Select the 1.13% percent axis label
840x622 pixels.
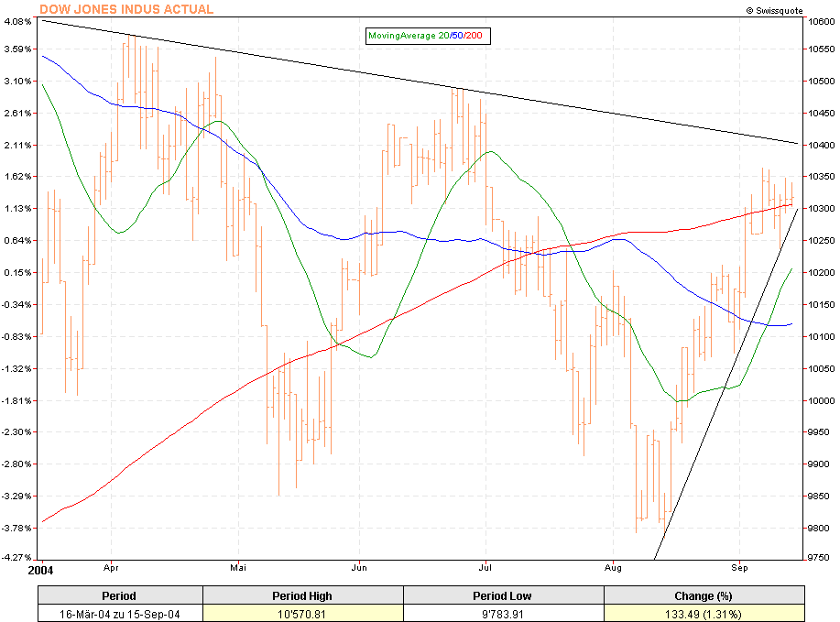point(17,209)
